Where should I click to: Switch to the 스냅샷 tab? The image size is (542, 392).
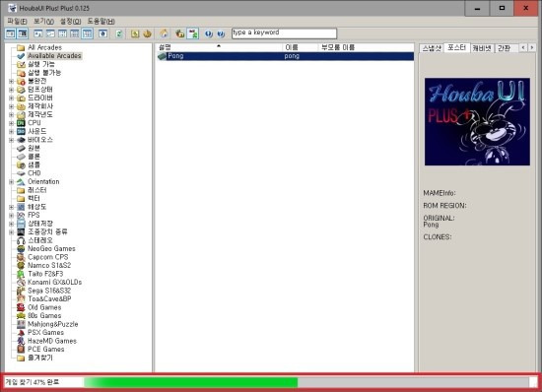(432, 48)
